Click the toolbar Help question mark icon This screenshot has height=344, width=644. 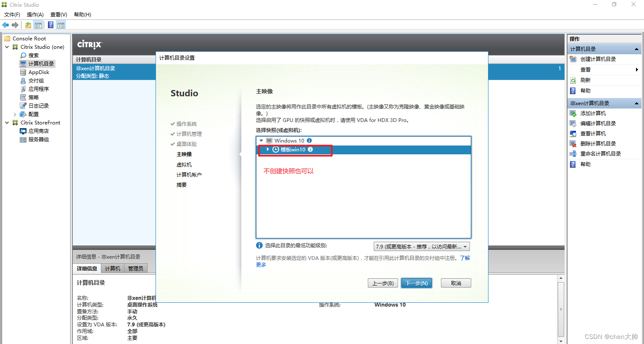[x=50, y=25]
